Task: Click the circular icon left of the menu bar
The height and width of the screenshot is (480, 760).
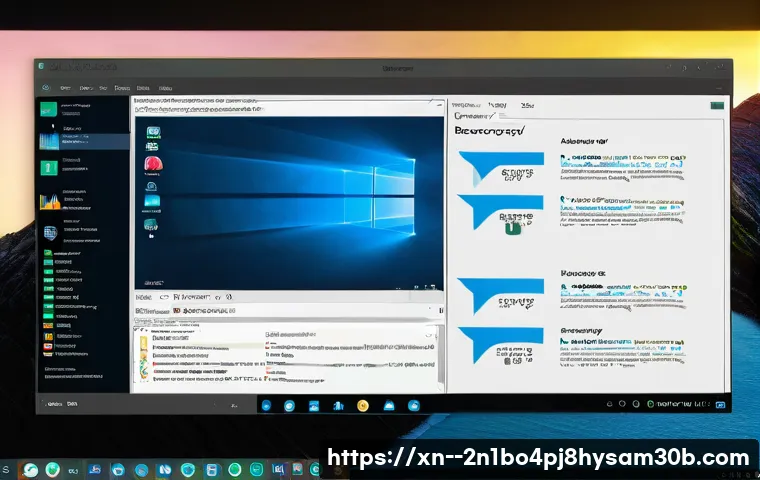Action: pyautogui.click(x=46, y=88)
